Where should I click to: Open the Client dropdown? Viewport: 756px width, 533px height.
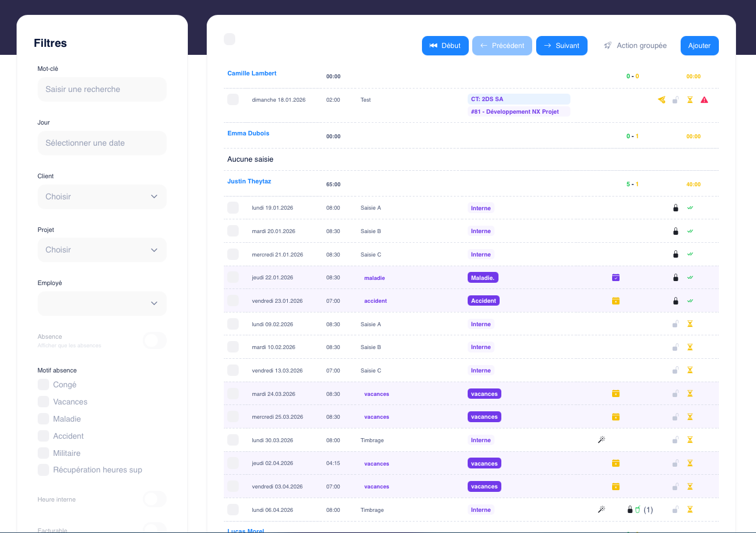(x=102, y=197)
